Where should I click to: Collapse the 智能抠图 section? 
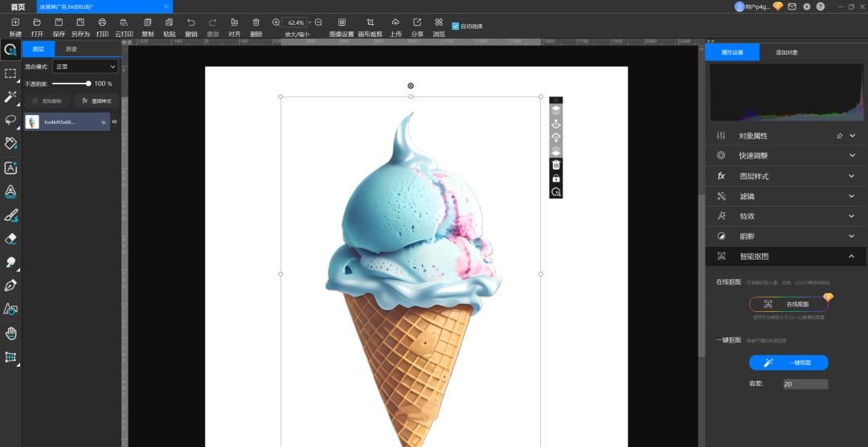click(x=852, y=256)
